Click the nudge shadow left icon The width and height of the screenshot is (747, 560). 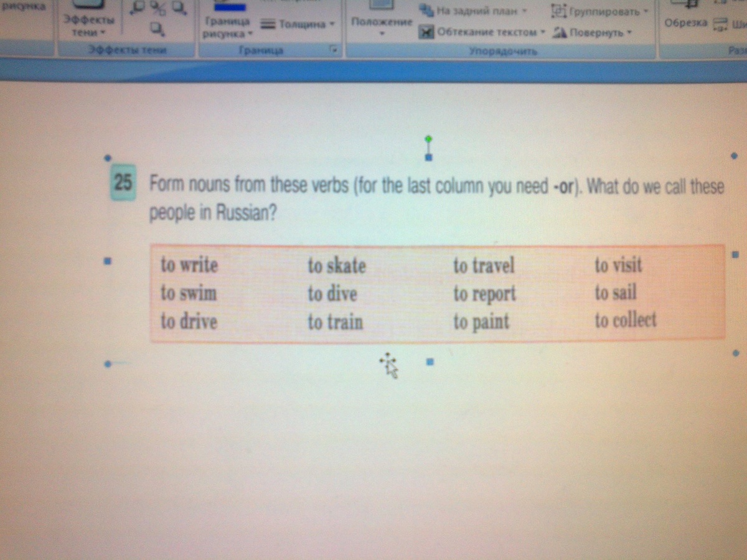(x=138, y=6)
